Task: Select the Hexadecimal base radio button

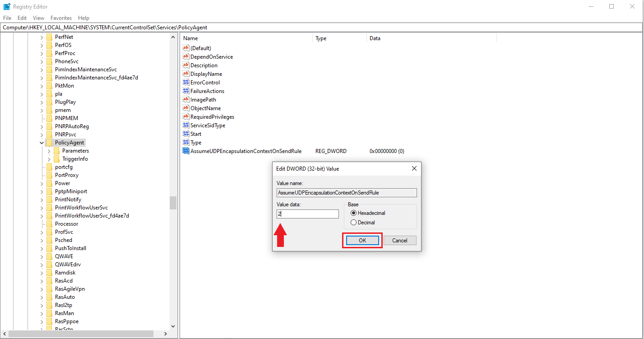Action: pos(354,213)
